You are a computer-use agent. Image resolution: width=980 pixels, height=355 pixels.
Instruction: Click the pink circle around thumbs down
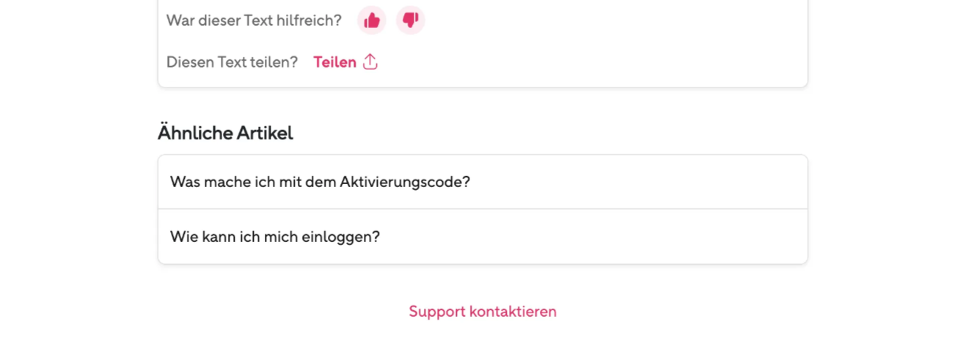pos(411,20)
